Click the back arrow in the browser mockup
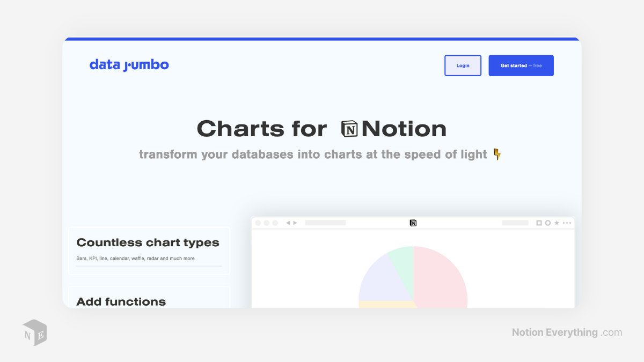The width and height of the screenshot is (644, 362). coord(288,223)
